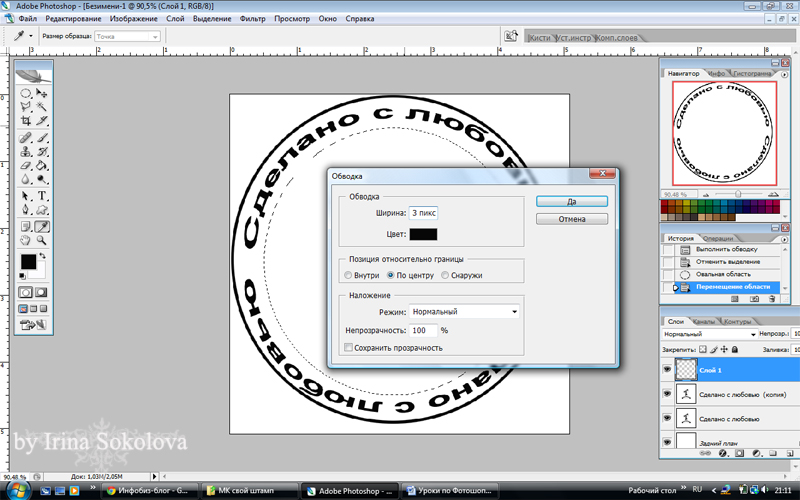The height and width of the screenshot is (500, 800).
Task: Select the Pen tool
Action: pyautogui.click(x=26, y=210)
